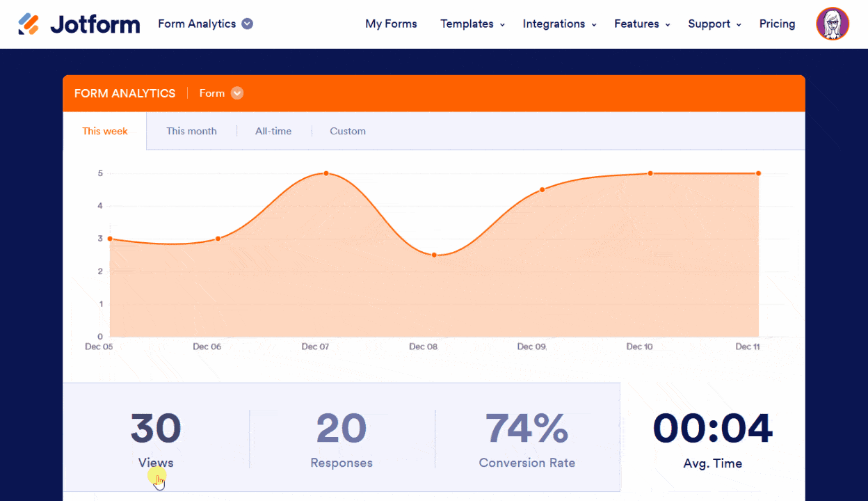
Task: Click the Dec 07 data point on the chart
Action: [x=325, y=173]
